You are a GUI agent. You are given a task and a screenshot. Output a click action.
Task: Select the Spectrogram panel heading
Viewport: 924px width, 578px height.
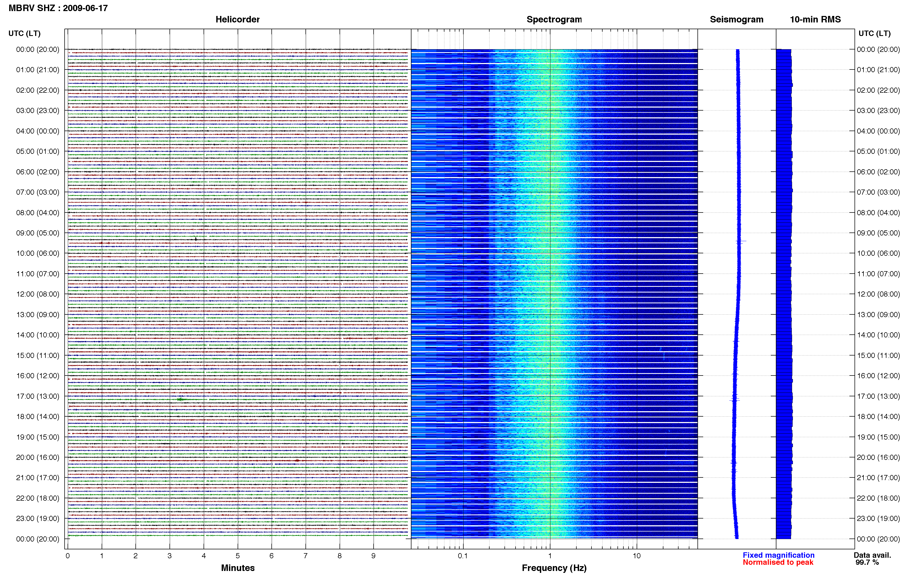tap(554, 19)
